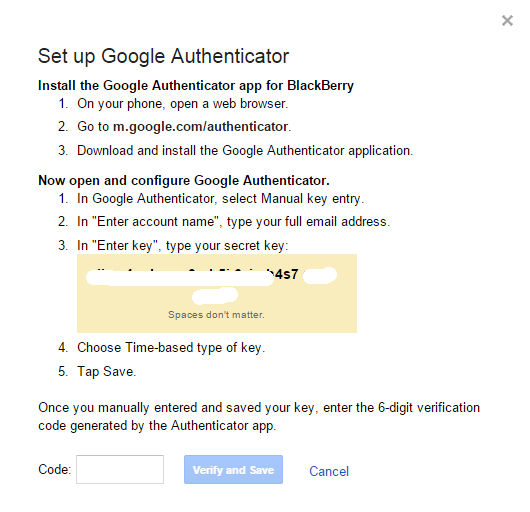Click the "Spaces don't matter." note

(x=216, y=315)
